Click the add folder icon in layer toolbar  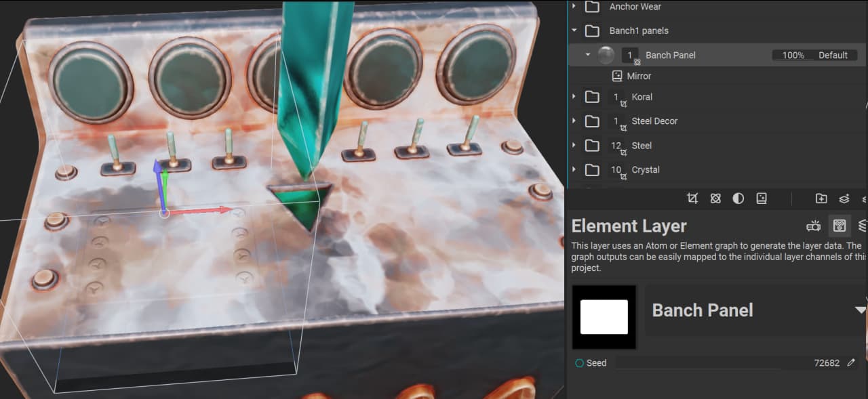click(x=821, y=198)
